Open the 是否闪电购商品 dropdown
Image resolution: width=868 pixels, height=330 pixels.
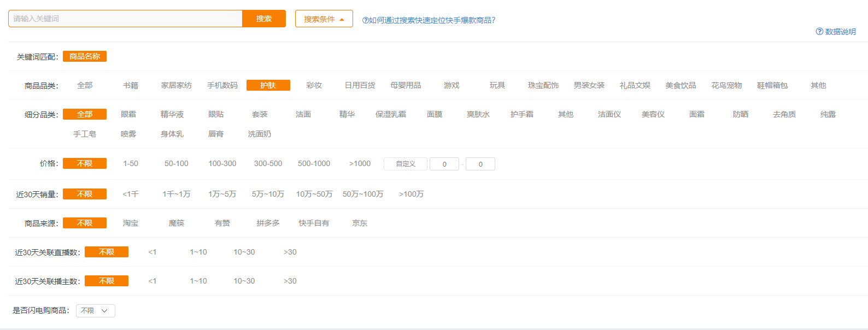95,311
